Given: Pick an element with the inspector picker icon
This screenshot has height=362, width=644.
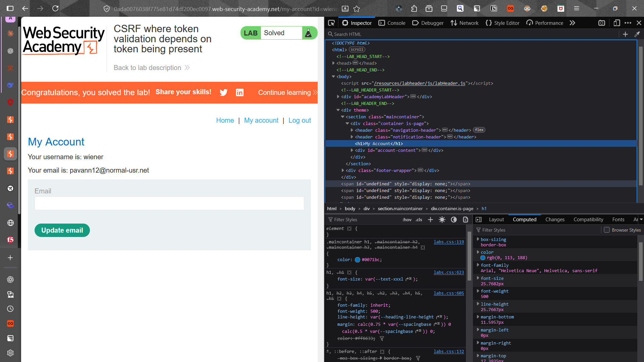Looking at the screenshot, I should (x=331, y=23).
